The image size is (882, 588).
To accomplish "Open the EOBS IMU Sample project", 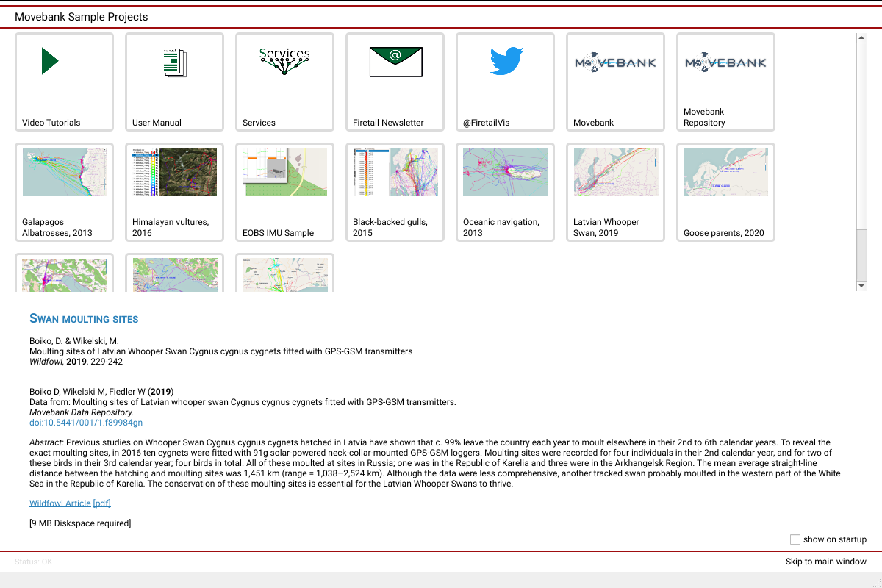I will pyautogui.click(x=284, y=172).
